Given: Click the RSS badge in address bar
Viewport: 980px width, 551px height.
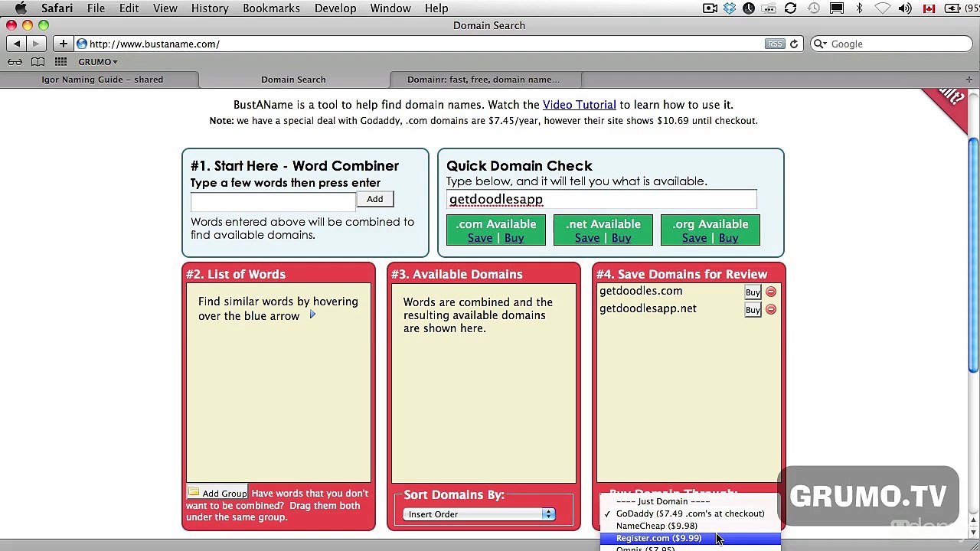Looking at the screenshot, I should coord(775,44).
